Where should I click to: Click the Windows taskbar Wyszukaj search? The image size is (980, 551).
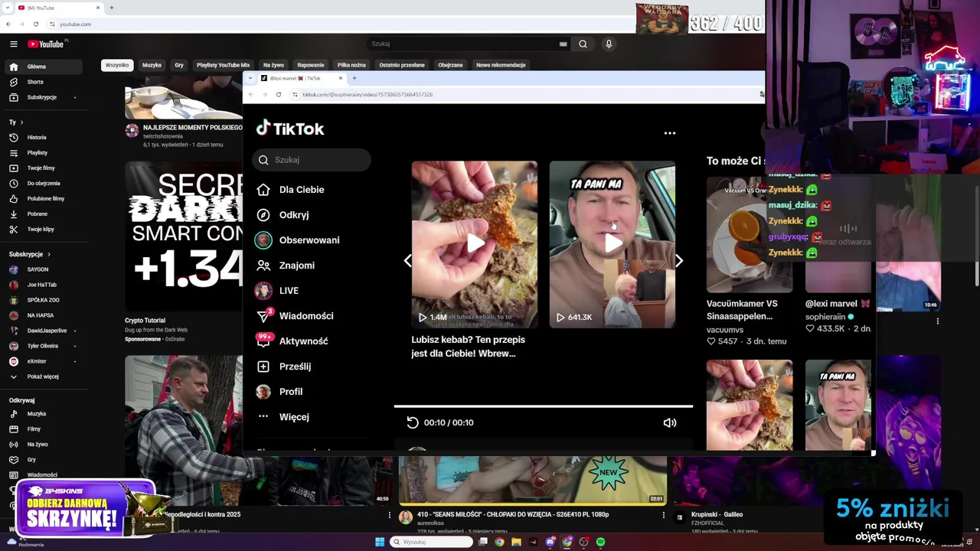click(432, 542)
